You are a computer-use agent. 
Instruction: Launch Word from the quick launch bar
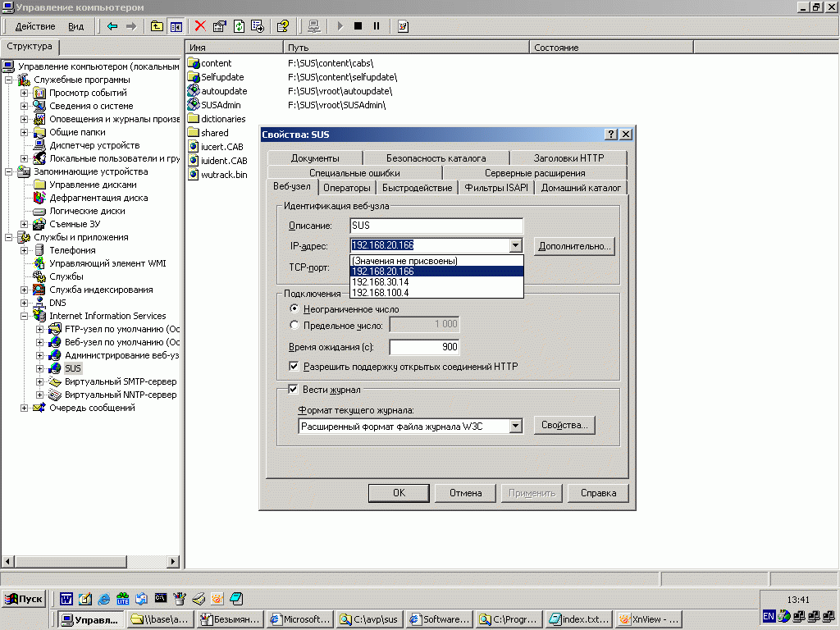(66, 598)
